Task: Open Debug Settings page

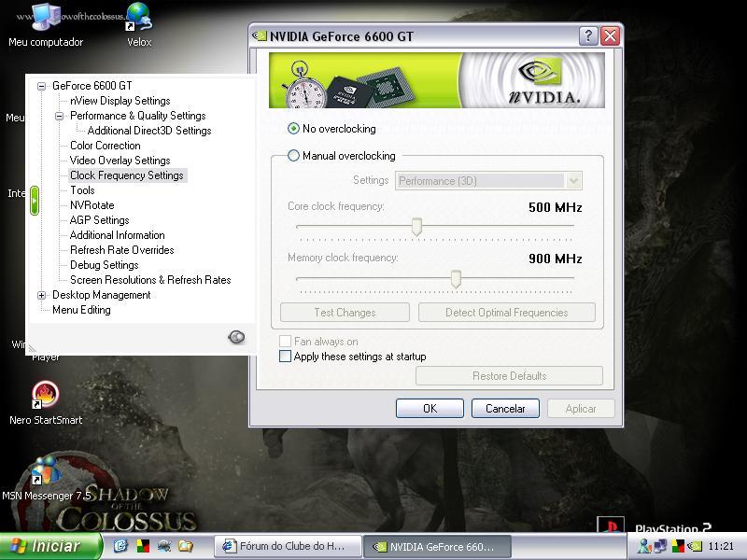Action: [105, 265]
